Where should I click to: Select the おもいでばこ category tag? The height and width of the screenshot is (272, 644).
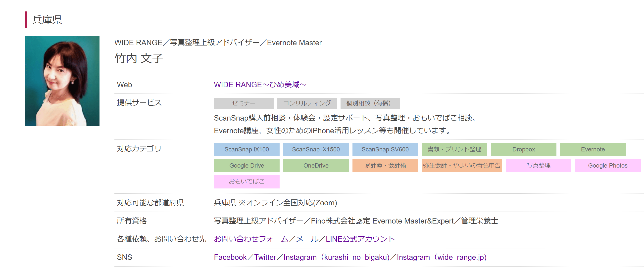247,181
